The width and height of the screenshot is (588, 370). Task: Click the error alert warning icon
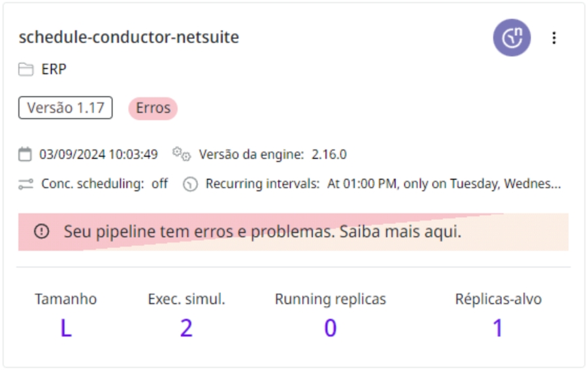pyautogui.click(x=41, y=232)
